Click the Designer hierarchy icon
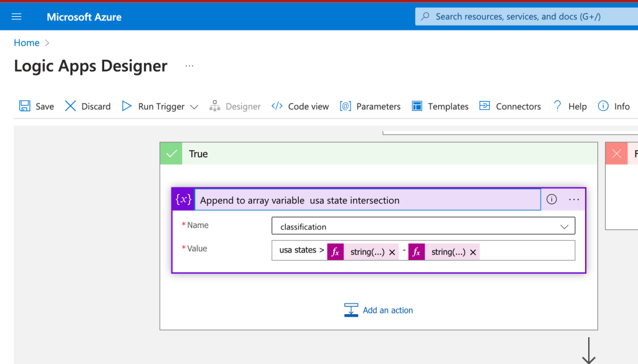This screenshot has height=364, width=638. click(215, 106)
